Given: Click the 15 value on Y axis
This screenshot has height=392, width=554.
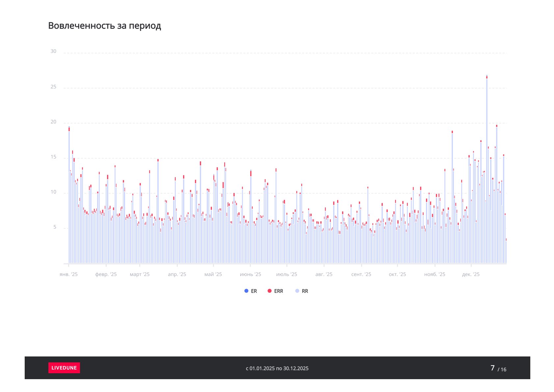Looking at the screenshot, I should click(x=53, y=157).
